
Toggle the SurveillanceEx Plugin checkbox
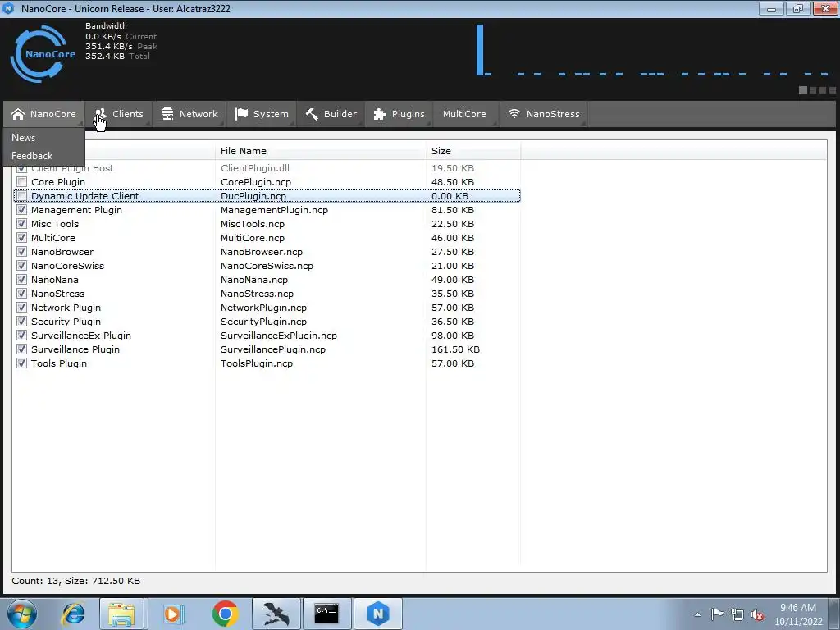tap(21, 336)
